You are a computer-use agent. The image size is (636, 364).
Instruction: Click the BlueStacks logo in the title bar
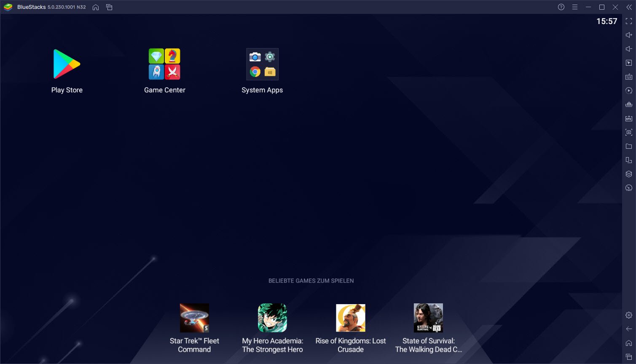click(x=8, y=7)
